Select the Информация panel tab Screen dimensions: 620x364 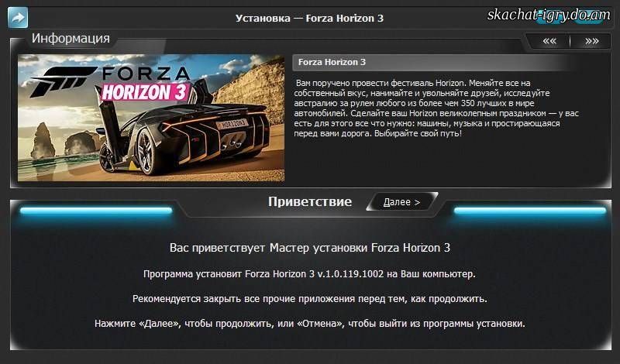coord(71,39)
